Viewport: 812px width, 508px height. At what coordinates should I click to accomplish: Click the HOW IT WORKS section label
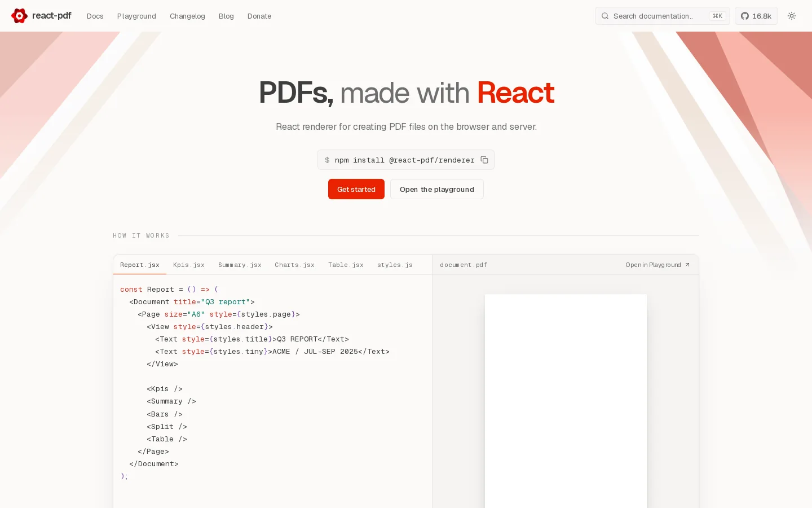[x=141, y=235]
